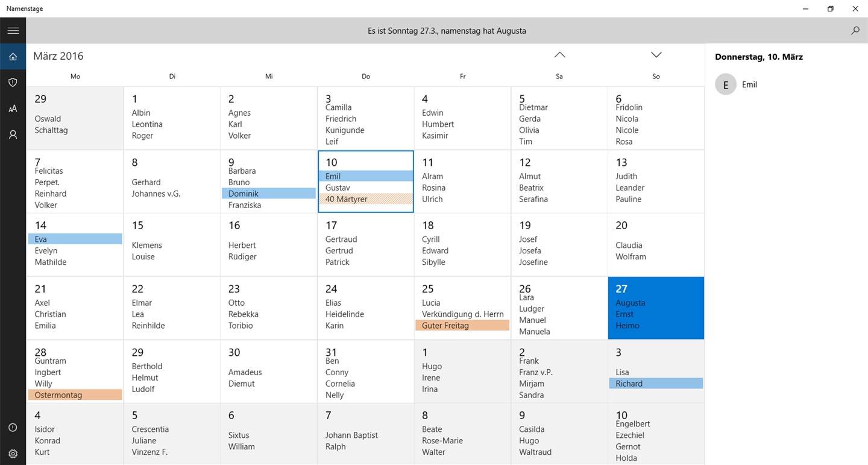Select the 40 Märtyrer entry on day 10

[x=366, y=199]
